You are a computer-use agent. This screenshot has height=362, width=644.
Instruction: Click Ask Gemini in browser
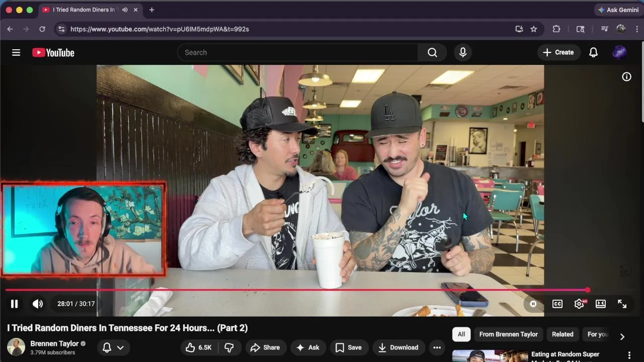tap(618, 10)
